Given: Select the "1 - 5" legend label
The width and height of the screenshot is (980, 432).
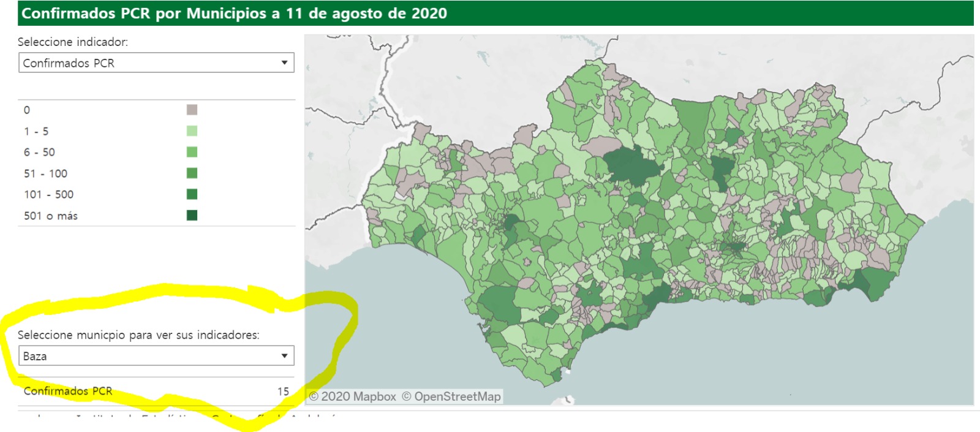Looking at the screenshot, I should 36,131.
